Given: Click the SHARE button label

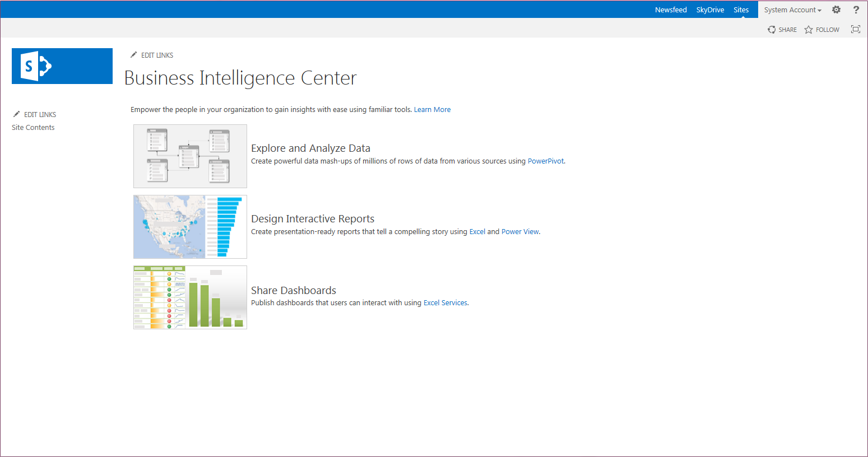Looking at the screenshot, I should [787, 30].
